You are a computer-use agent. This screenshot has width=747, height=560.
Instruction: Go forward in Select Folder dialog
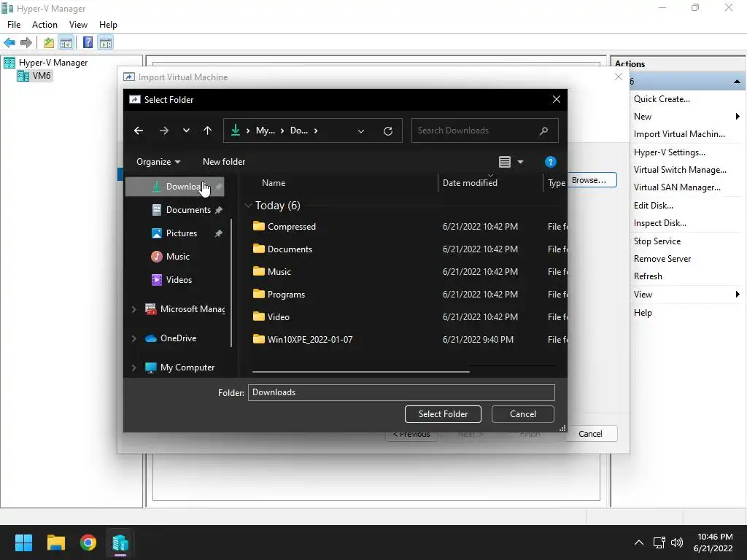(164, 131)
